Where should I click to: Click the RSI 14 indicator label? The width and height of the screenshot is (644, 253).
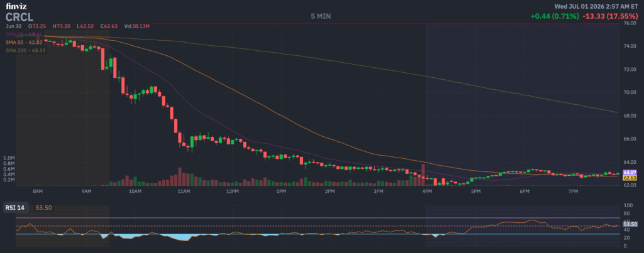coord(15,208)
